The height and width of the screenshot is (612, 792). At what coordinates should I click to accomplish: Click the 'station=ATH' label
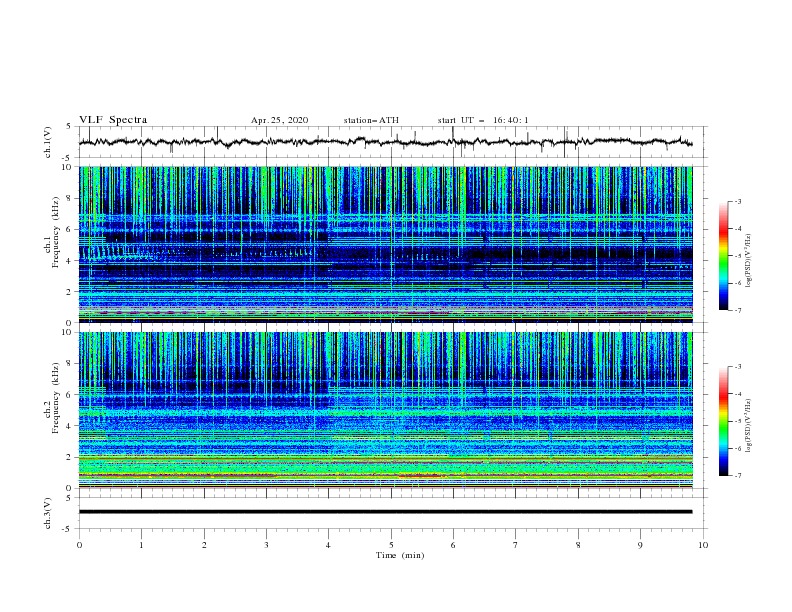point(371,120)
